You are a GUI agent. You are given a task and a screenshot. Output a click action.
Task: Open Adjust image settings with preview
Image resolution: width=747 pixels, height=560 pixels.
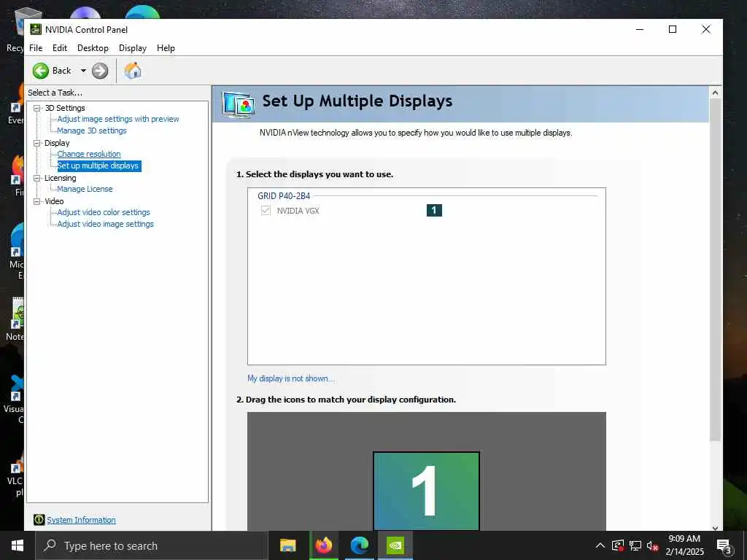point(118,119)
